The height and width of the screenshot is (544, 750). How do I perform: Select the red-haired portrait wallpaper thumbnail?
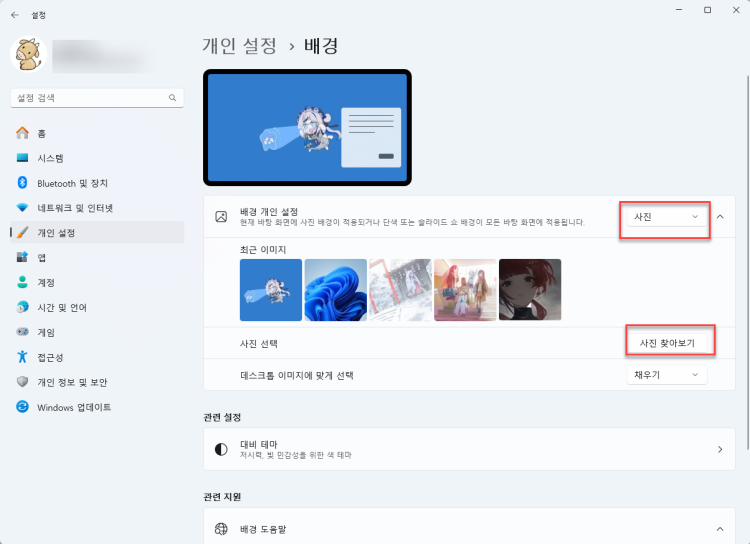pos(530,290)
